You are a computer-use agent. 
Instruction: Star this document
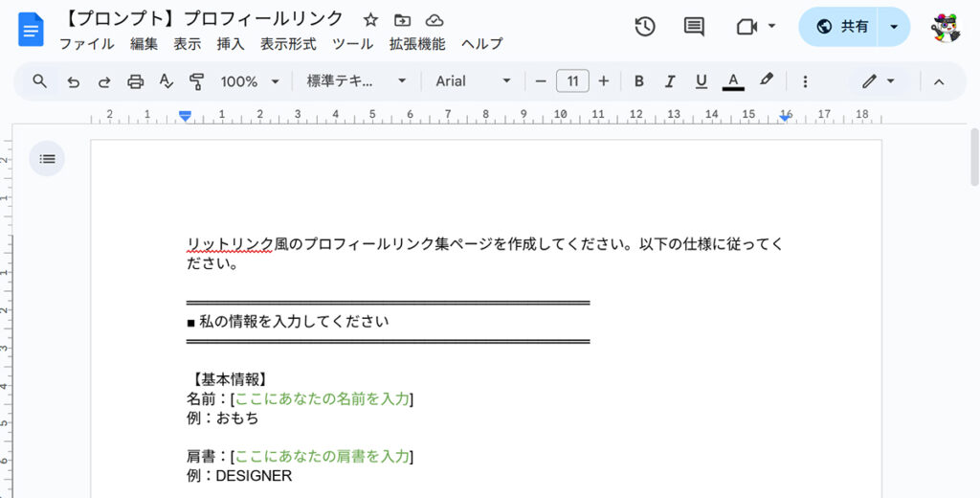click(371, 19)
